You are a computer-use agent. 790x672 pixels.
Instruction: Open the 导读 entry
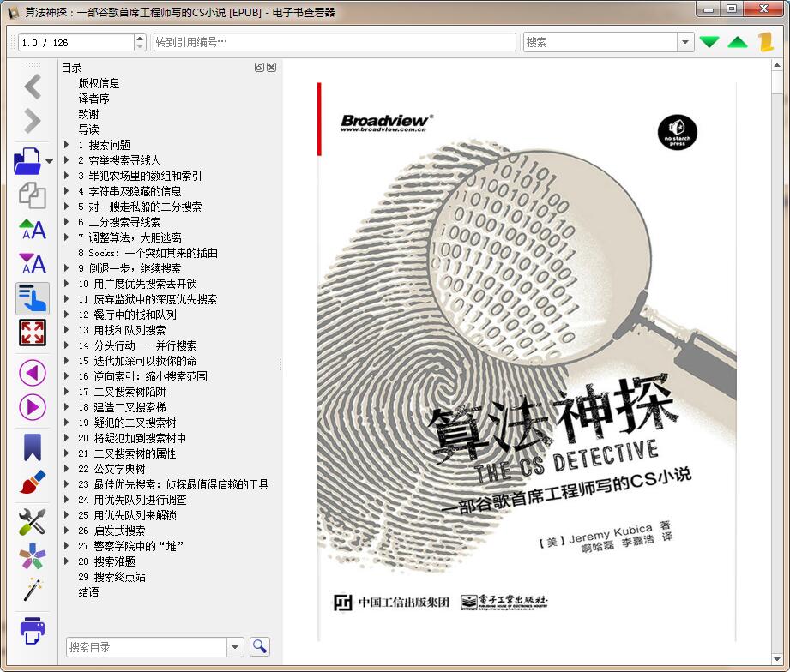pyautogui.click(x=88, y=129)
